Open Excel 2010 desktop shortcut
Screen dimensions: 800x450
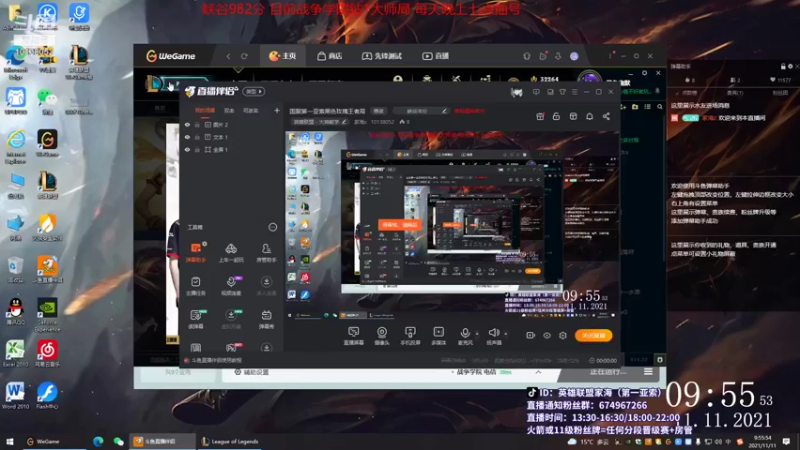click(x=15, y=354)
